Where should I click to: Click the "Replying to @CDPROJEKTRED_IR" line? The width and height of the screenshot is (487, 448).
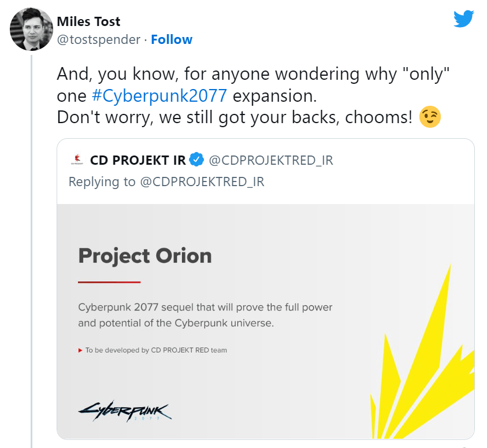(x=166, y=182)
